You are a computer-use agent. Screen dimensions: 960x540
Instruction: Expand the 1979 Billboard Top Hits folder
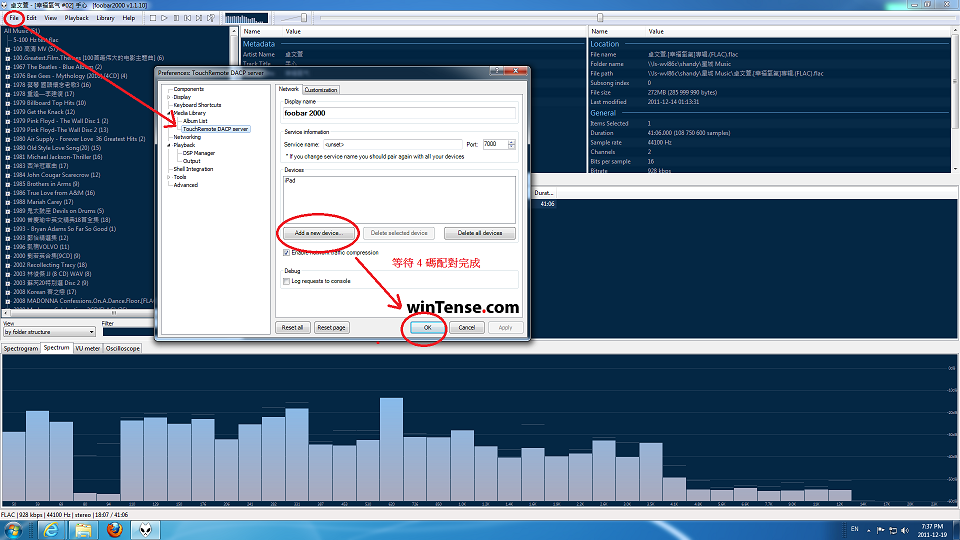8,103
